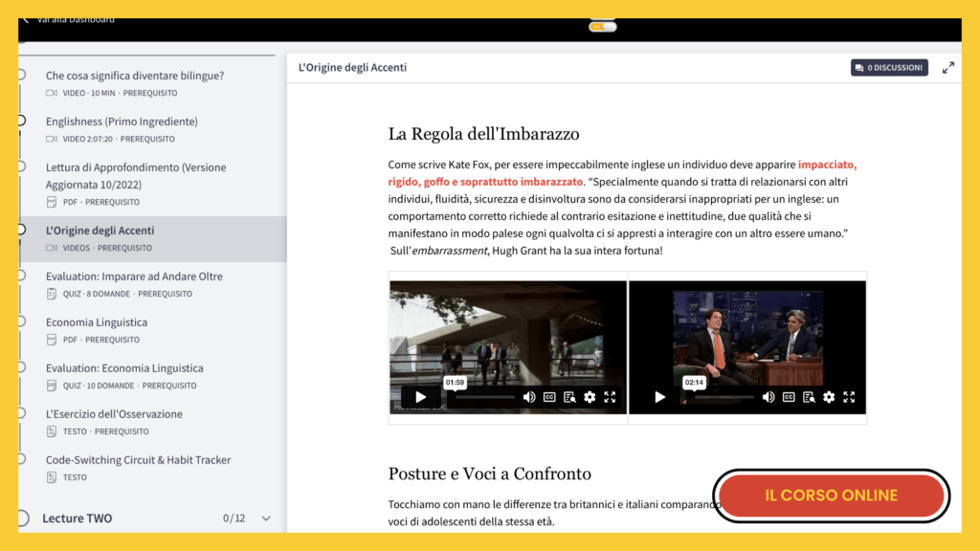Viewport: 980px width, 551px height.
Task: Click quiz icon under Evaluation: Economia Linguistica
Action: [x=52, y=386]
